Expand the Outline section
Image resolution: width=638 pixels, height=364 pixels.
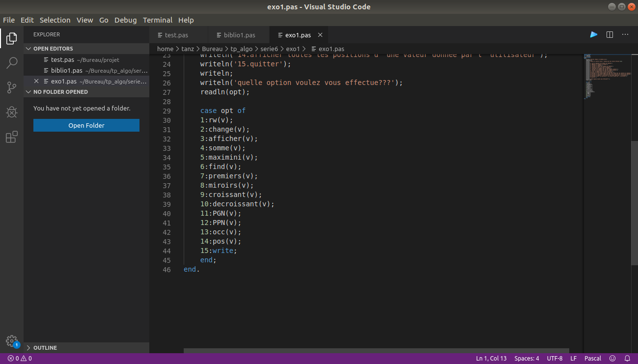point(86,348)
